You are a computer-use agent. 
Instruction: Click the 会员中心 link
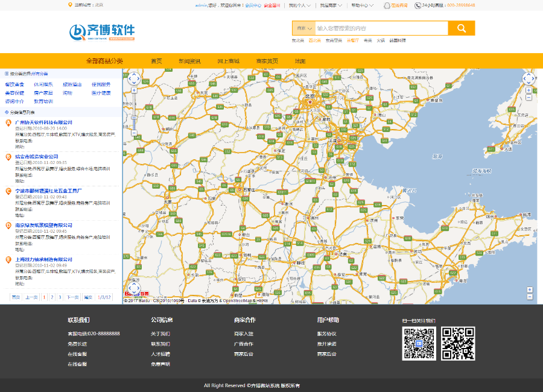253,5
